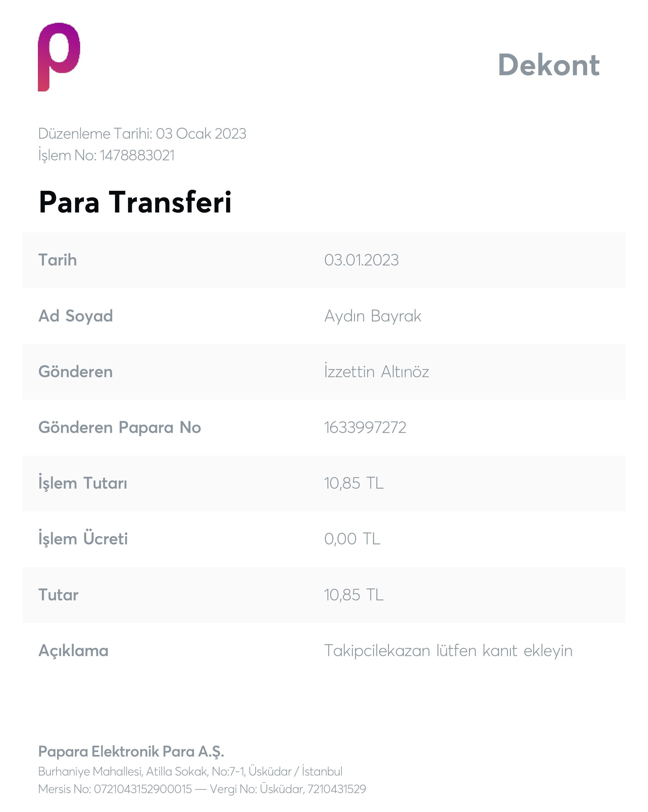
Task: Click the Düzenleme Tarihi 03 Ocak 2023 line
Action: tap(142, 134)
